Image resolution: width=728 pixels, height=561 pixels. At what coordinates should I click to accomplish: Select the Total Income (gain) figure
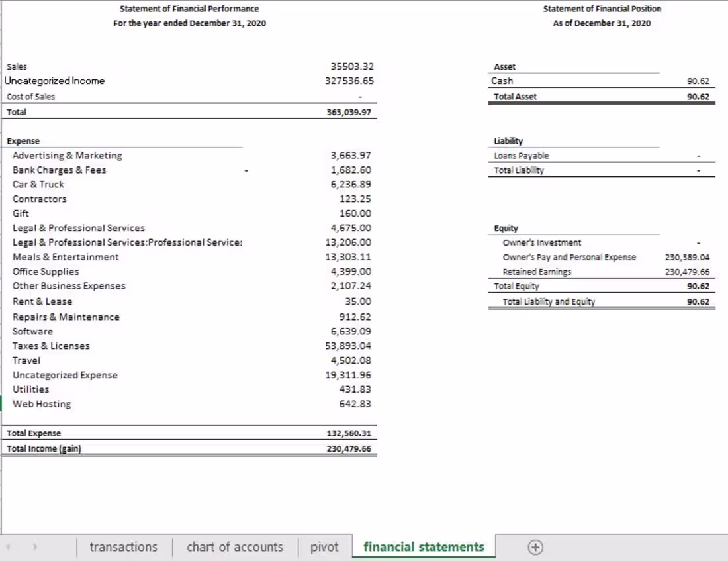tap(351, 448)
